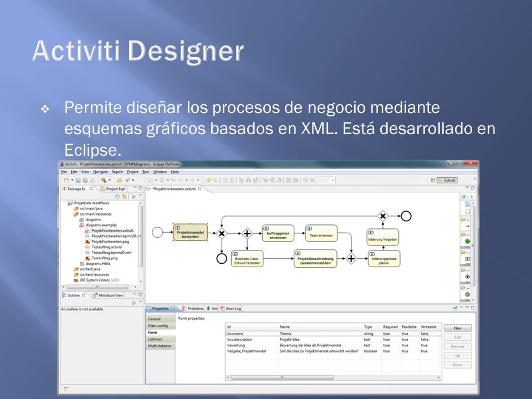The height and width of the screenshot is (399, 532).
Task: Select the upper-right exclusive gateway X in diagram
Action: point(383,216)
